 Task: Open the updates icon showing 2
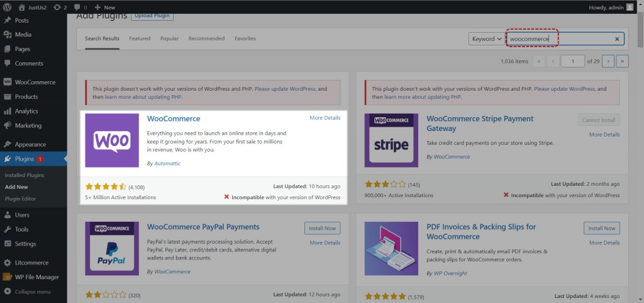(x=57, y=8)
